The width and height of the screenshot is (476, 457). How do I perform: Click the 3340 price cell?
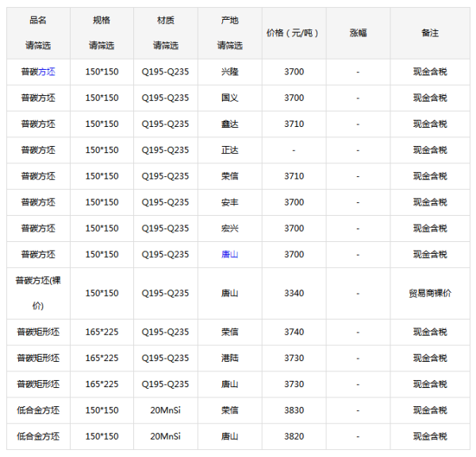tap(294, 294)
